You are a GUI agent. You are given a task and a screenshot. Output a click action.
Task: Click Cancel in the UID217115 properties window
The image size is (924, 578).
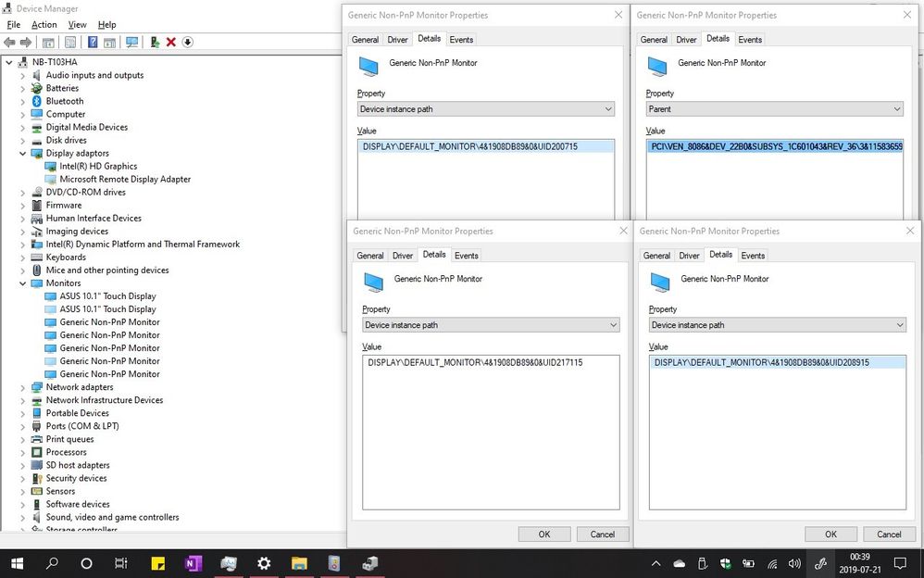[x=602, y=534]
